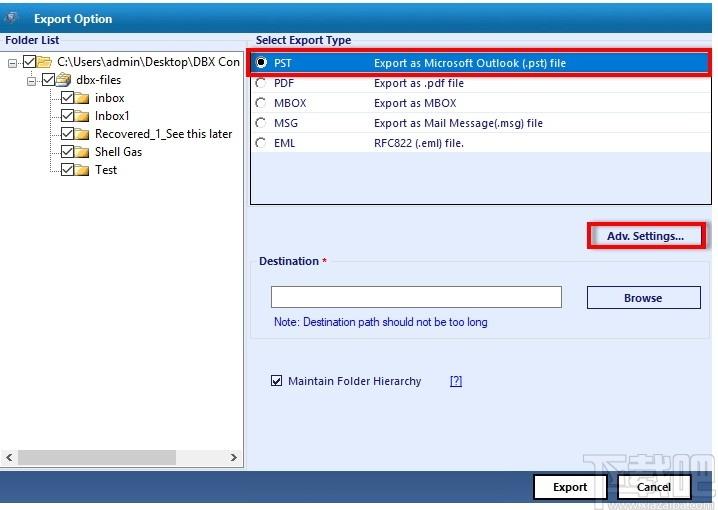The image size is (718, 510).
Task: Select 'Recovered_1_See this later' tree label
Action: pyautogui.click(x=163, y=134)
